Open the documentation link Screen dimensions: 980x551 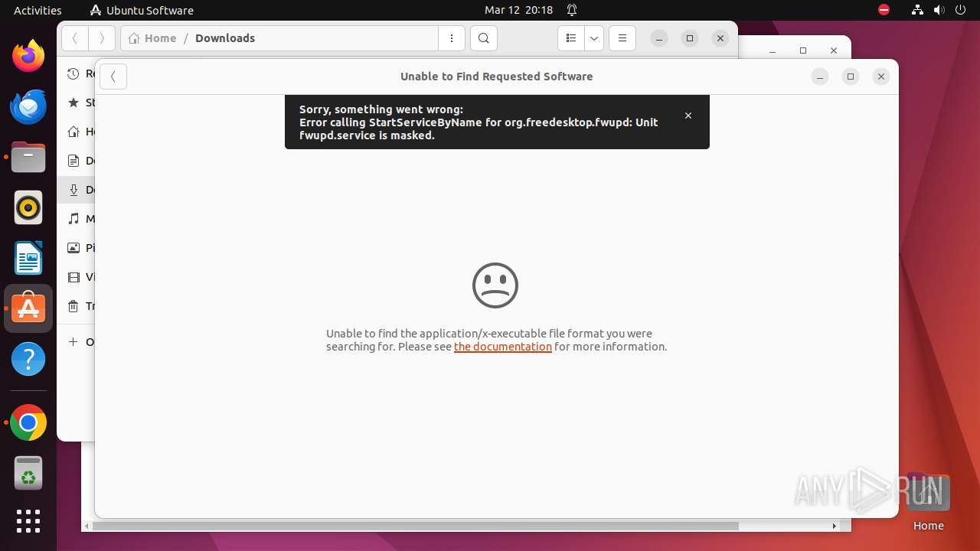tap(503, 347)
